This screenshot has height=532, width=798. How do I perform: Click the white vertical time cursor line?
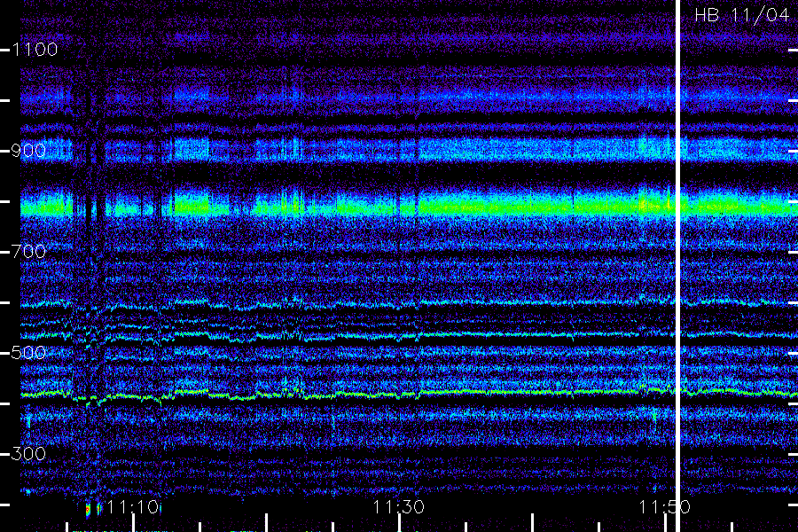678,266
